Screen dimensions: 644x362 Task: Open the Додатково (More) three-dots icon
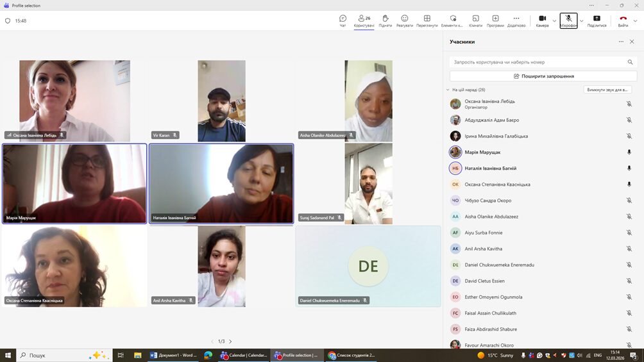tap(516, 19)
